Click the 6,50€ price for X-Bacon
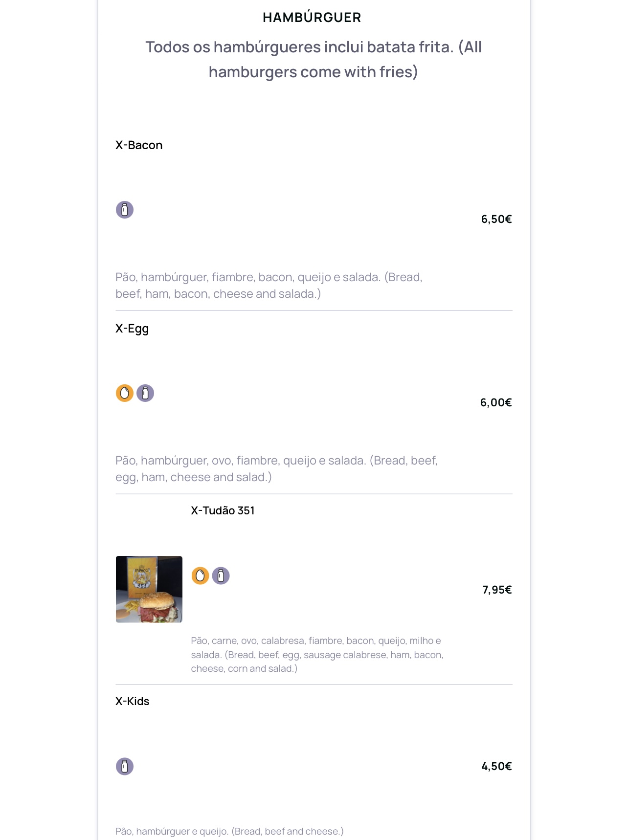This screenshot has height=840, width=628. [x=496, y=219]
